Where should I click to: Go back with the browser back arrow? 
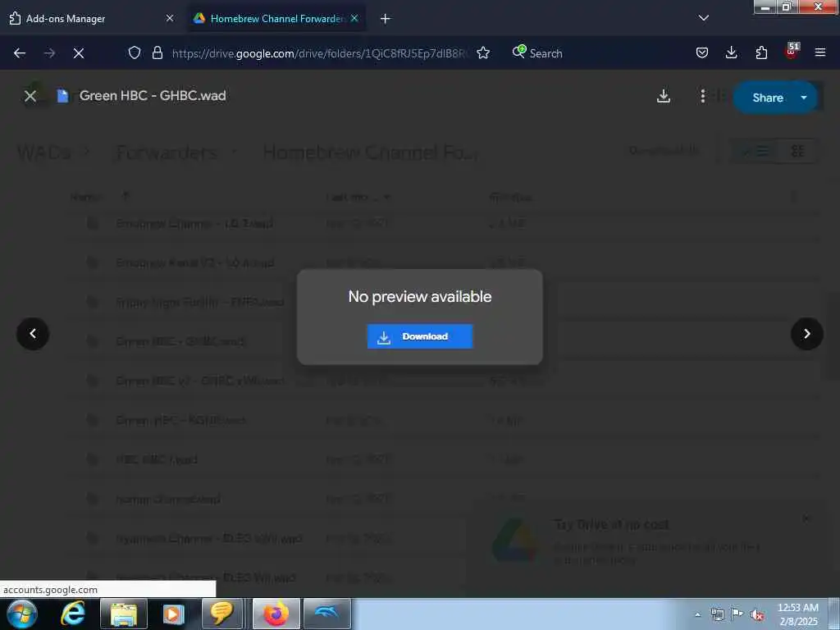(20, 53)
